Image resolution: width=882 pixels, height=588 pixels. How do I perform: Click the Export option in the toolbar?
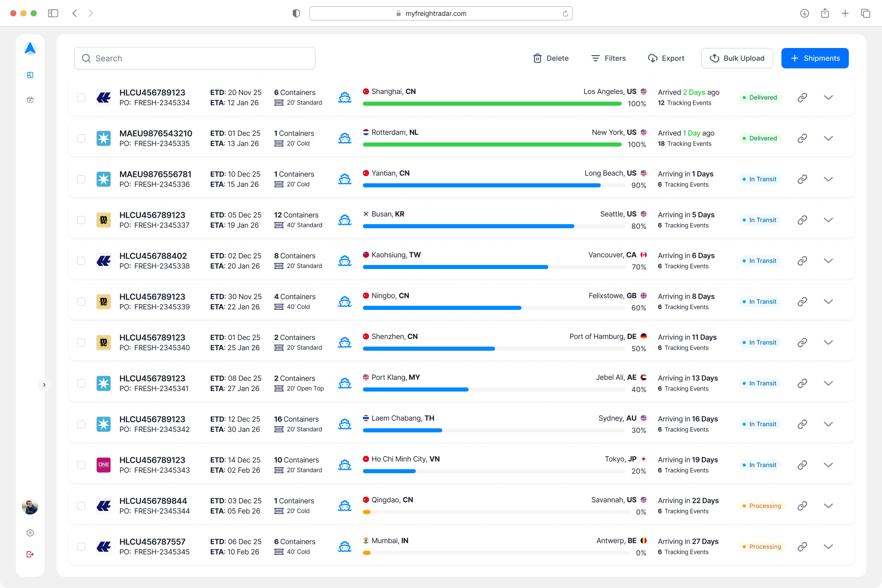(x=666, y=58)
